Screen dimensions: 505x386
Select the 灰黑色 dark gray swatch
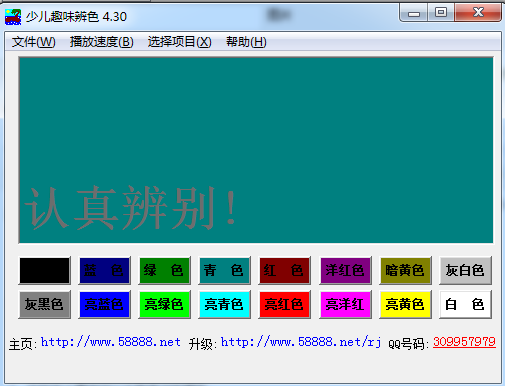coord(45,304)
